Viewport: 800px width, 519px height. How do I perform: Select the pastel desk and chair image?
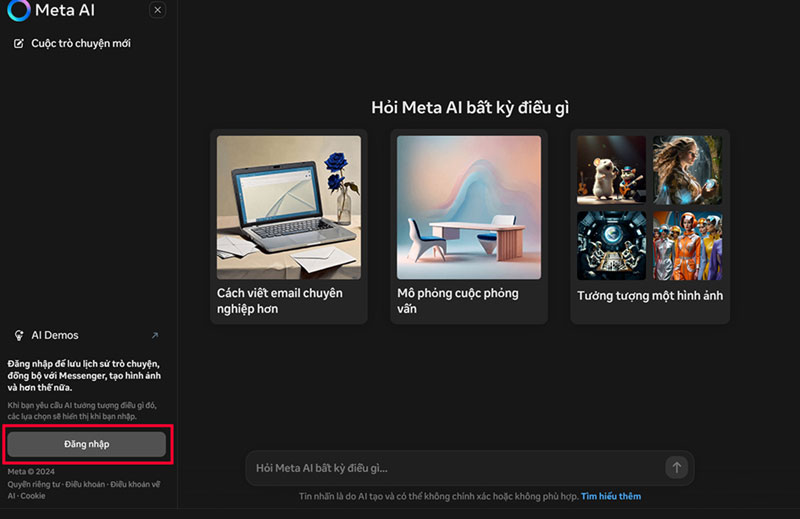(x=469, y=207)
